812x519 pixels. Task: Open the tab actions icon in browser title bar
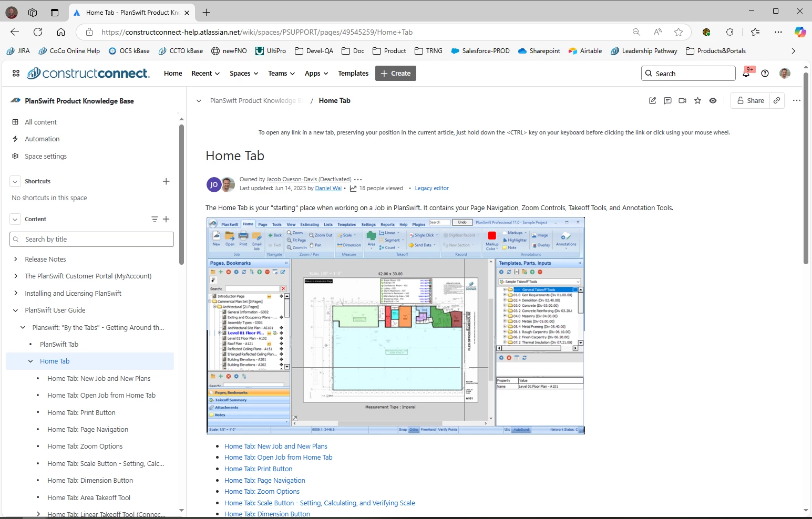[55, 12]
